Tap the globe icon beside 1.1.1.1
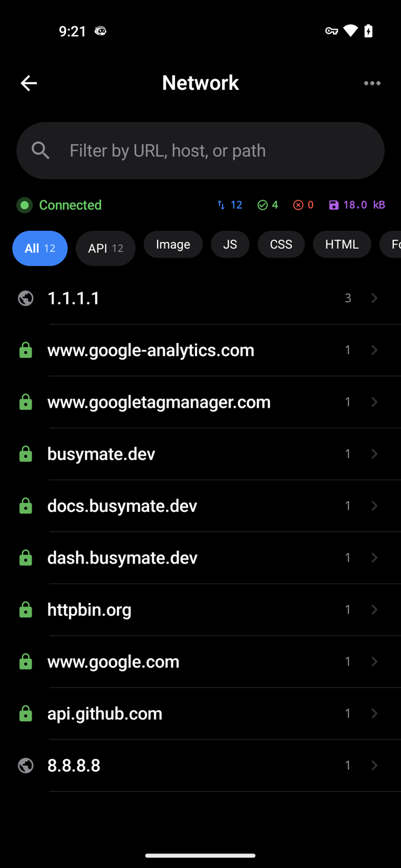 (26, 298)
